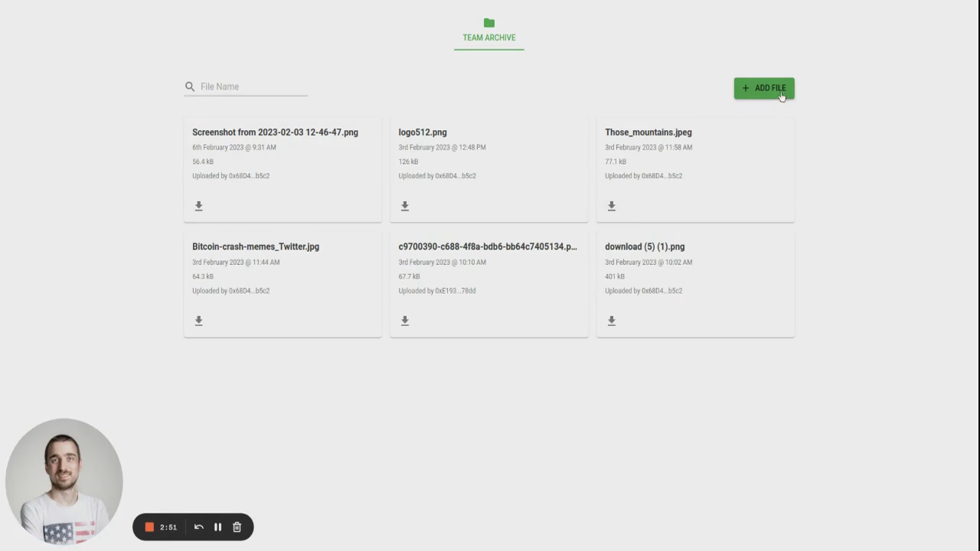
Task: Click the 401 kB file size
Action: point(615,276)
